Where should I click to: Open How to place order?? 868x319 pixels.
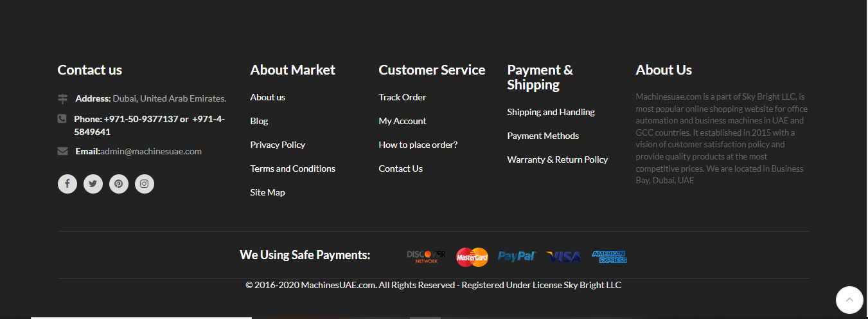click(x=418, y=145)
